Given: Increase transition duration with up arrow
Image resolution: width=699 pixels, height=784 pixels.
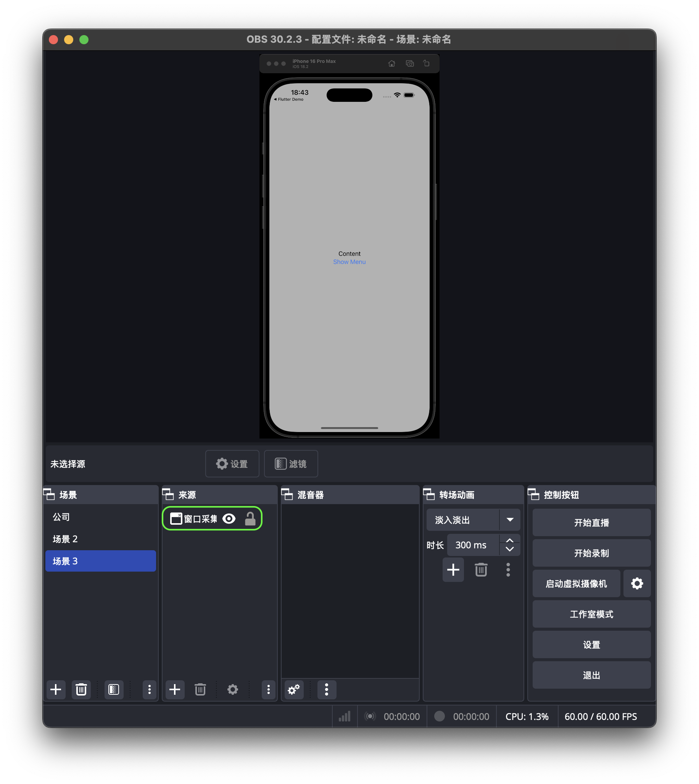Looking at the screenshot, I should [510, 540].
